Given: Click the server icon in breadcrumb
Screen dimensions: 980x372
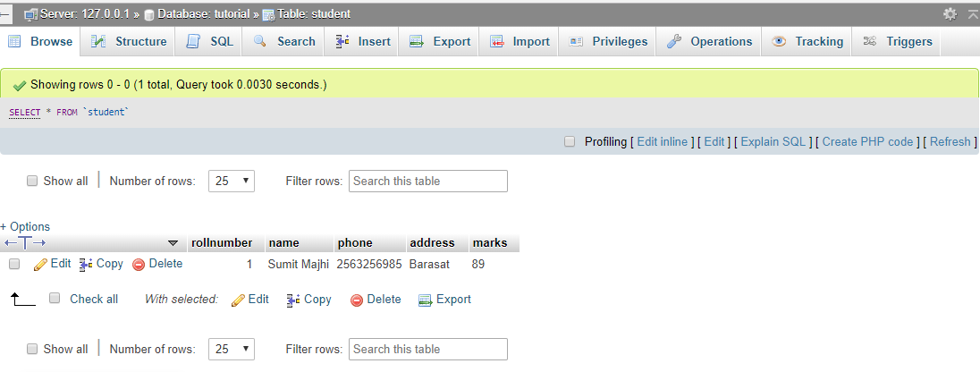Looking at the screenshot, I should (31, 14).
